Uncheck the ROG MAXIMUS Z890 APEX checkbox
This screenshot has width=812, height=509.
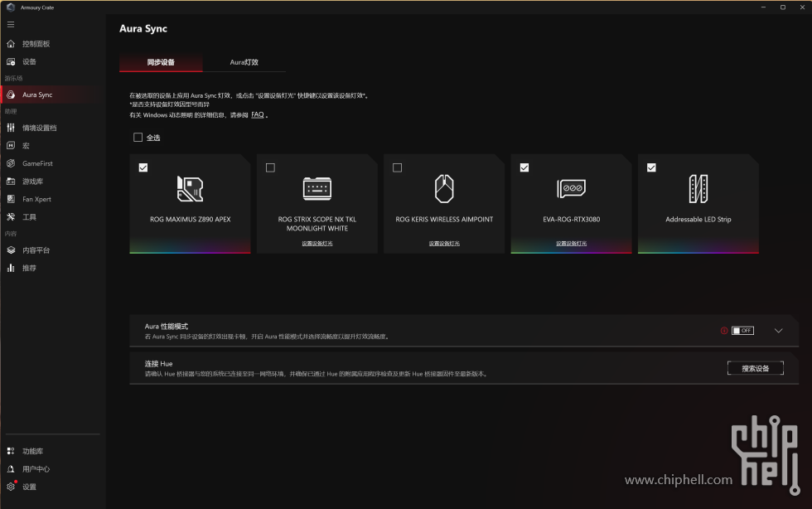[x=143, y=167]
